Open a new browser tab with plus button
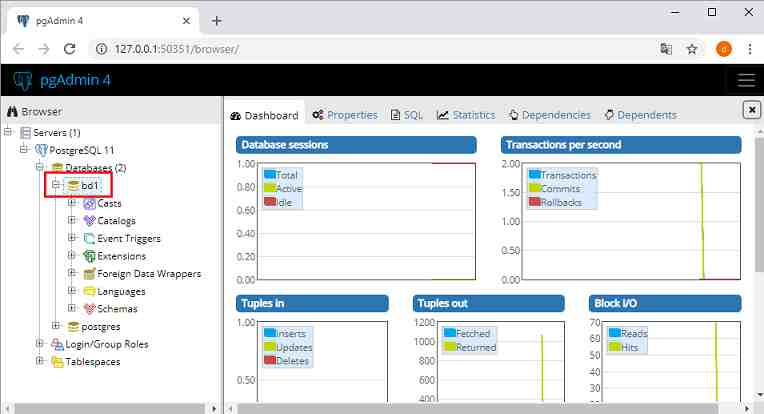764x414 pixels. click(x=217, y=21)
